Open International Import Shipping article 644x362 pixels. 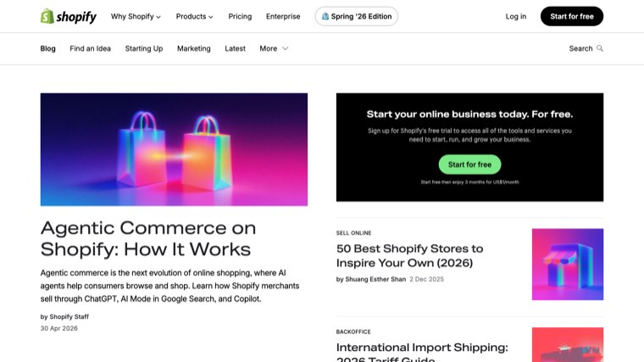422,353
